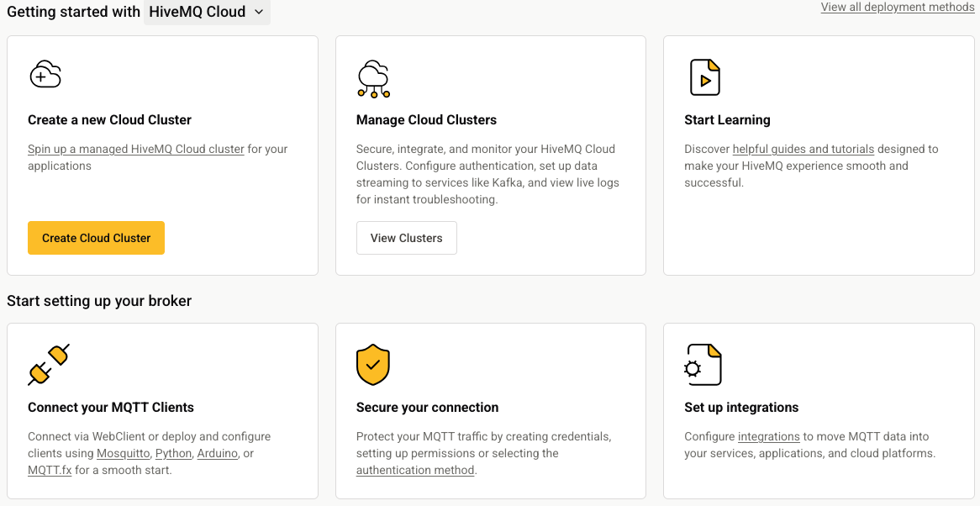Screen dimensions: 980x506
Task: Click the cloud-with-plus icon above Create a new Cloud Cluster
Action: (45, 74)
